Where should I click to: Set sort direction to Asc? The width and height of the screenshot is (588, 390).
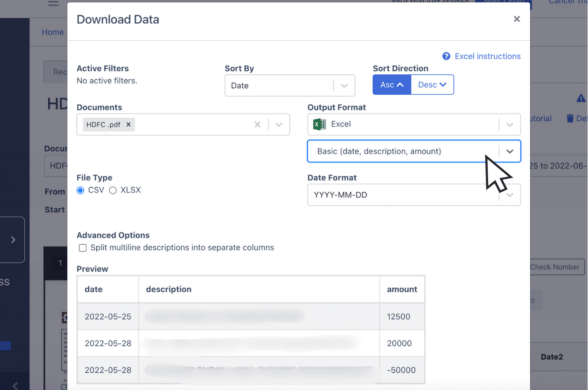391,85
